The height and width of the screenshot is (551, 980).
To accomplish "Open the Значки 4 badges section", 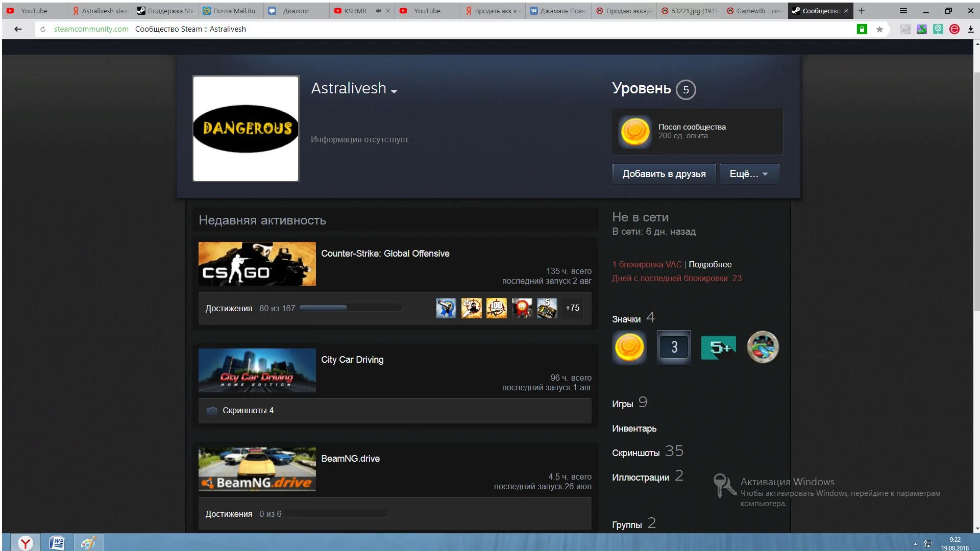I will (x=633, y=318).
